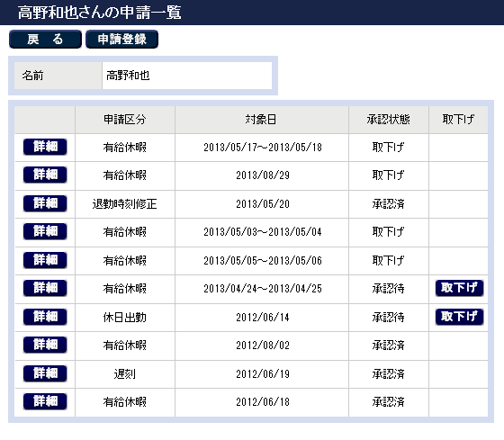Image resolution: width=504 pixels, height=440 pixels.
Task: Click 承認済 status in 2012/06/18 row
Action: (x=388, y=402)
